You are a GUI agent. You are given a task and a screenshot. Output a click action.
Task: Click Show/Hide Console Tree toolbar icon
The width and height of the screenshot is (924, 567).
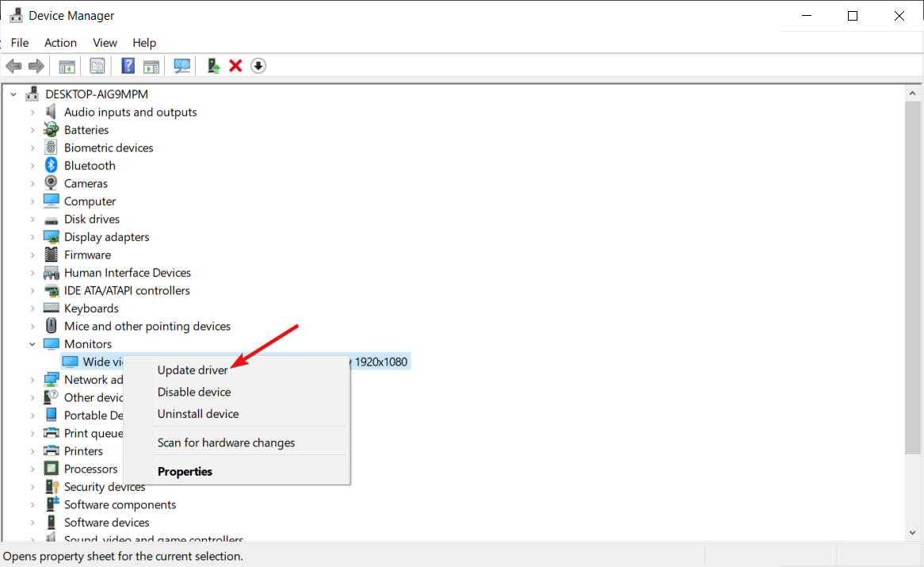[67, 66]
